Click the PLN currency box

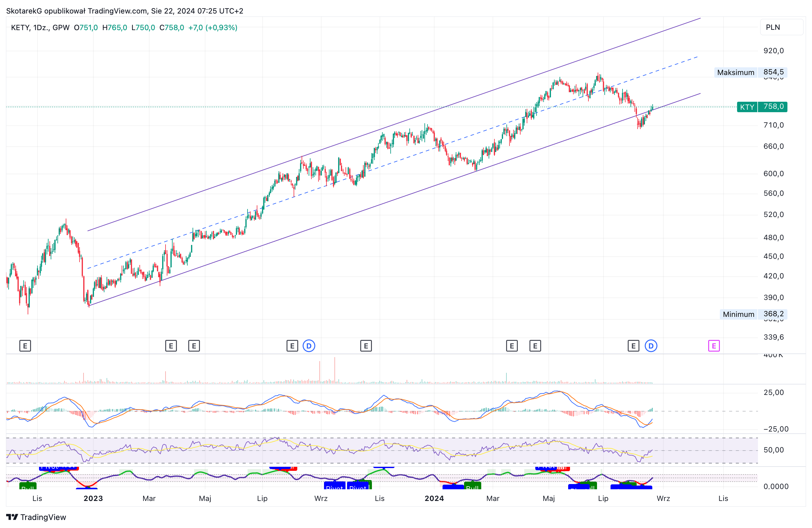(x=781, y=27)
